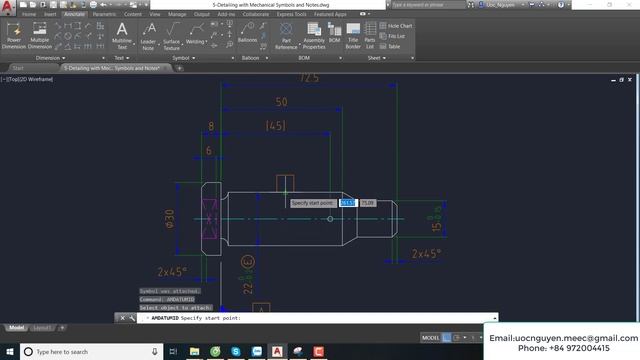640x360 pixels.
Task: Open the BOM tool
Action: click(334, 33)
